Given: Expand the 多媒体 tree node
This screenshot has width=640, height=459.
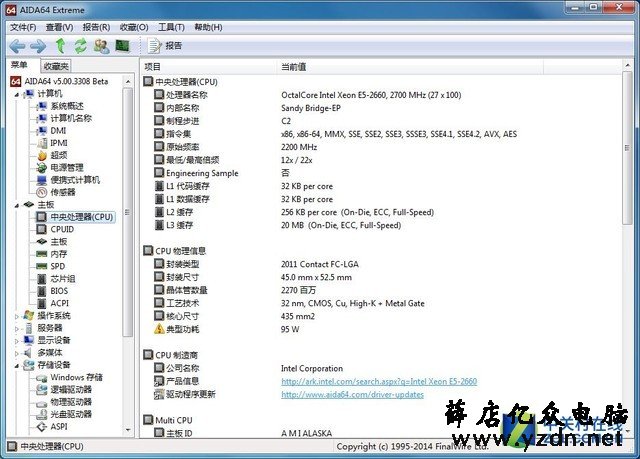Looking at the screenshot, I should click(x=17, y=353).
